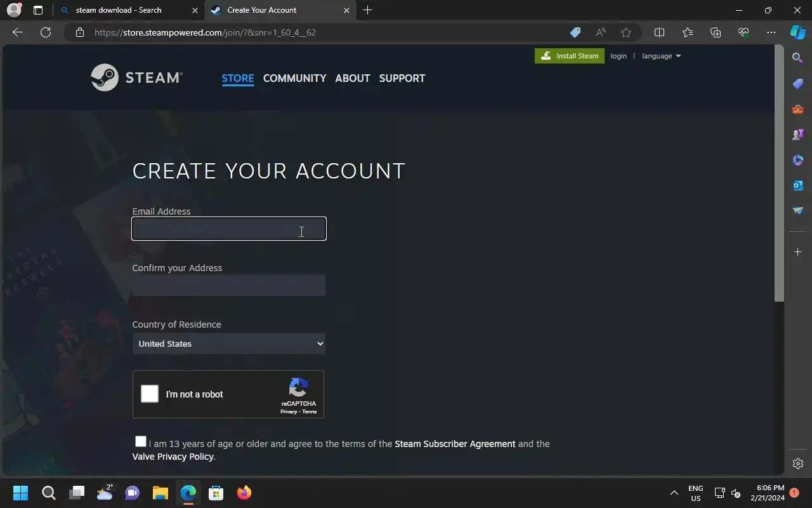Open split screen icon
Image resolution: width=812 pixels, height=508 pixels.
point(659,32)
